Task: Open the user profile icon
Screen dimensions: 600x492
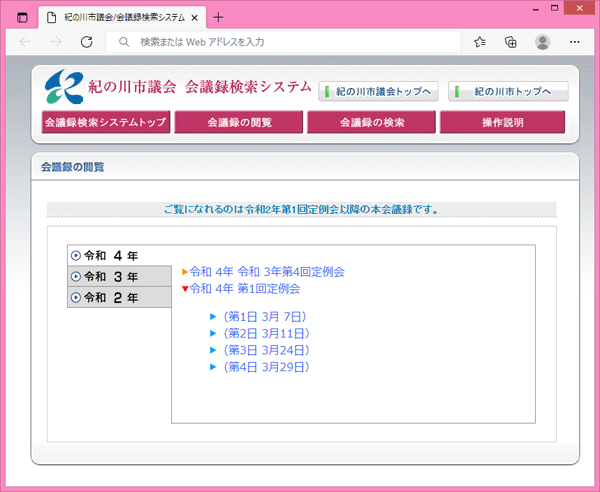Action: pos(542,42)
